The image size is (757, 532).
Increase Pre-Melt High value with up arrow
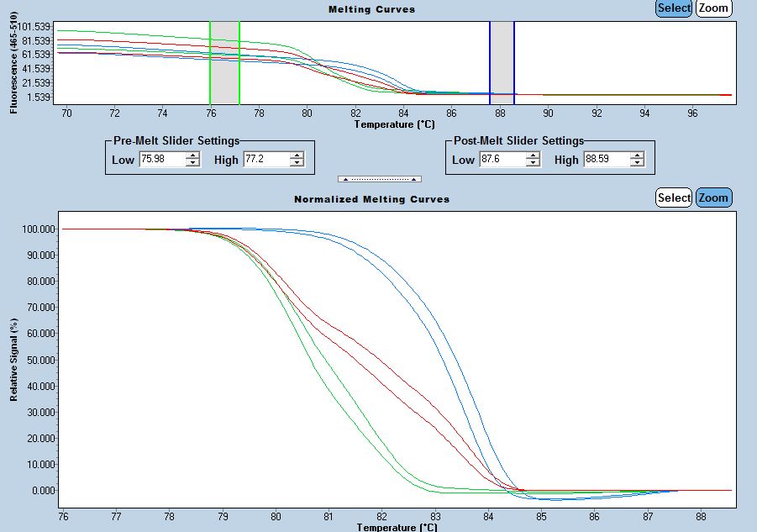coord(296,155)
